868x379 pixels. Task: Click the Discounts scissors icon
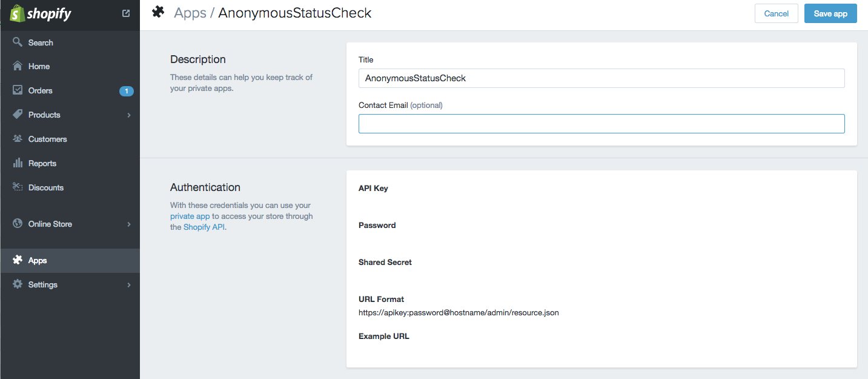tap(18, 187)
